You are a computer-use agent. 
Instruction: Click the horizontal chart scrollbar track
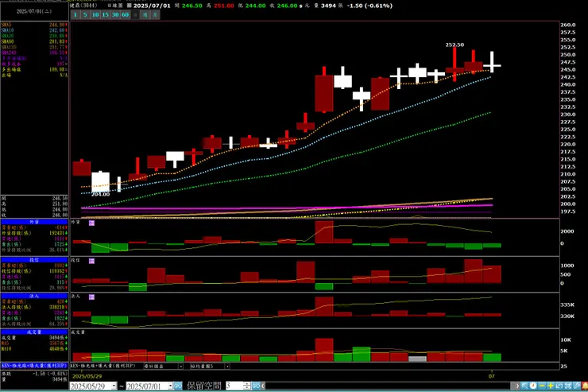coord(388,386)
